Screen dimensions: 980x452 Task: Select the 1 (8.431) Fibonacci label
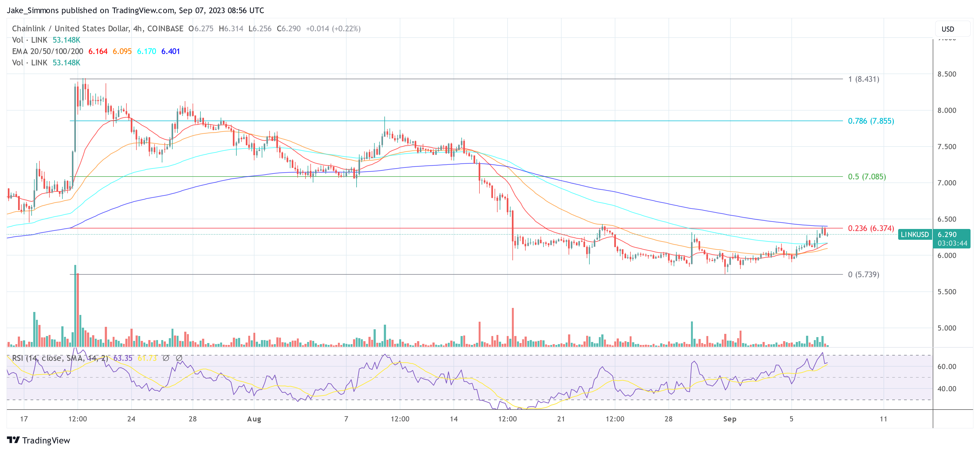pos(864,79)
